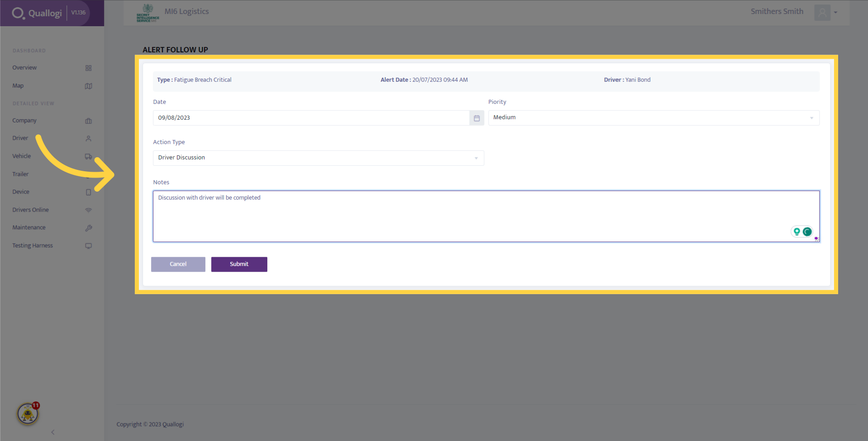Image resolution: width=868 pixels, height=441 pixels.
Task: Expand the user menu caret
Action: click(x=835, y=13)
